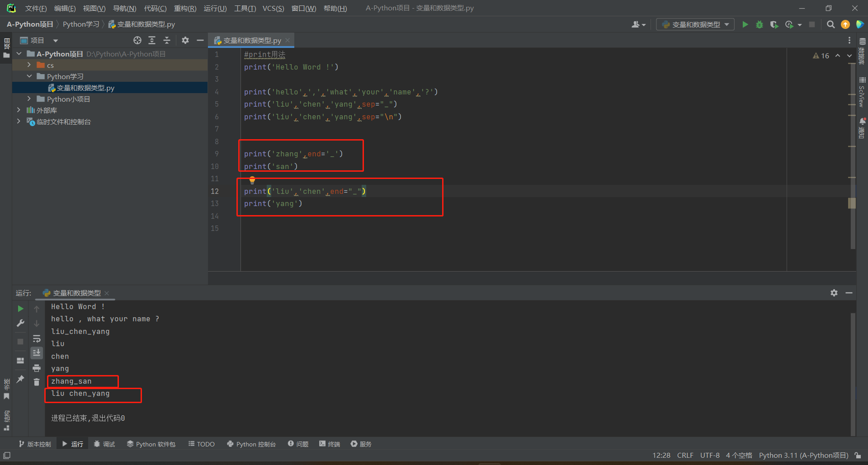Toggle the pin tab icon in run panel

[20, 379]
